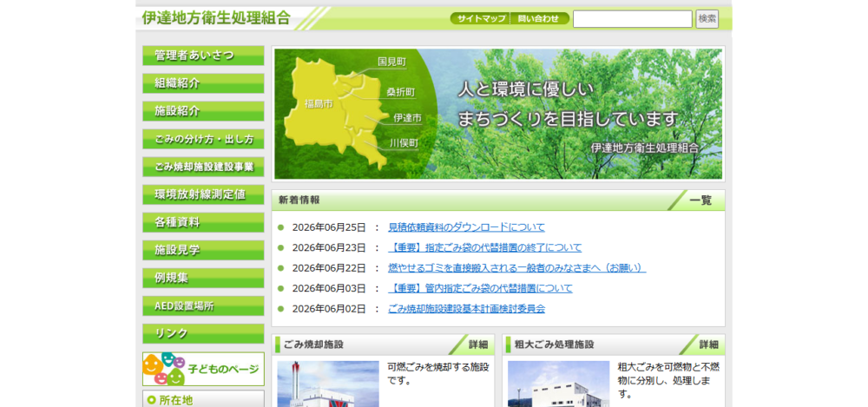Click 詳細 for 粗大ごみ処理施設
The image size is (868, 407).
707,345
